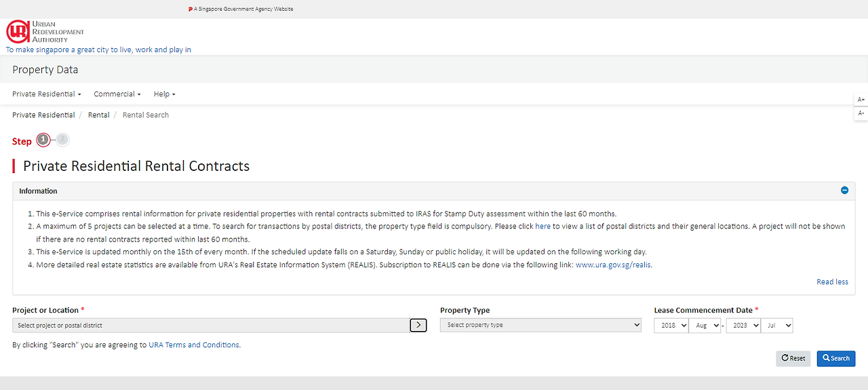Open the Commercial menu
Screen dimensions: 868x390
point(117,94)
